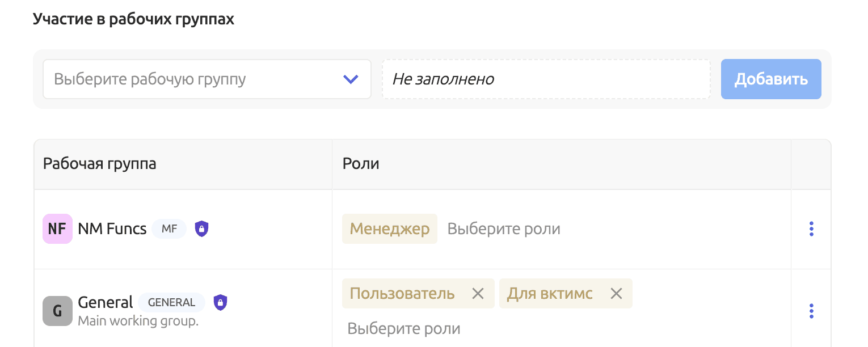Click the pink NF avatar of NM Funcs

click(x=57, y=228)
